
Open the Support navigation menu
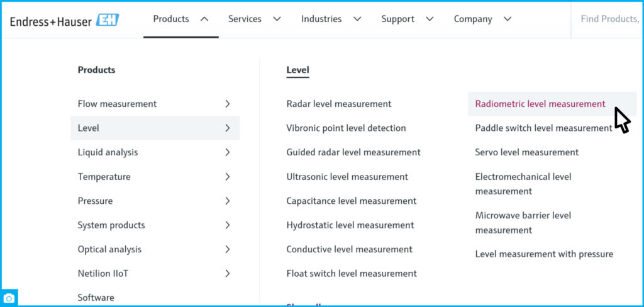[407, 19]
